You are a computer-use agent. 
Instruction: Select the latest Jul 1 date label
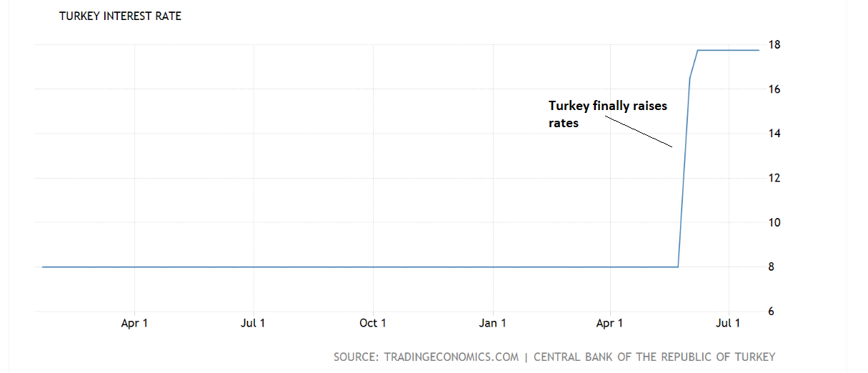coord(728,323)
